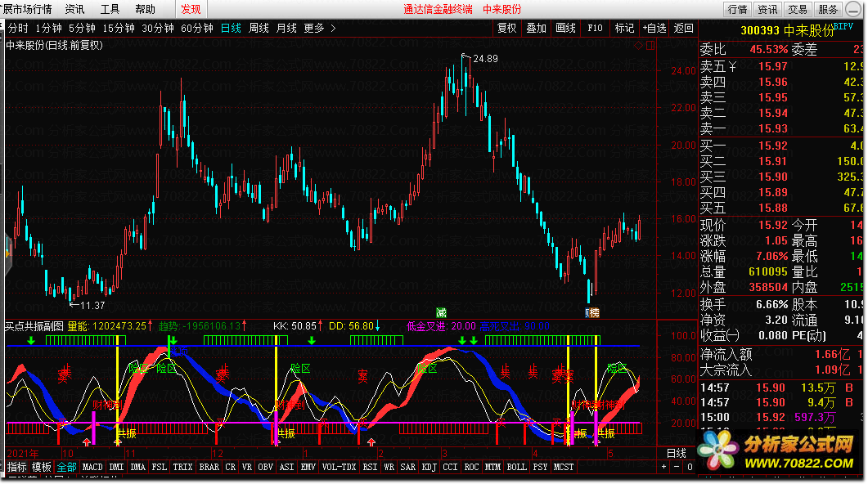Click the − zoom button below chart
The image size is (868, 484).
(677, 468)
